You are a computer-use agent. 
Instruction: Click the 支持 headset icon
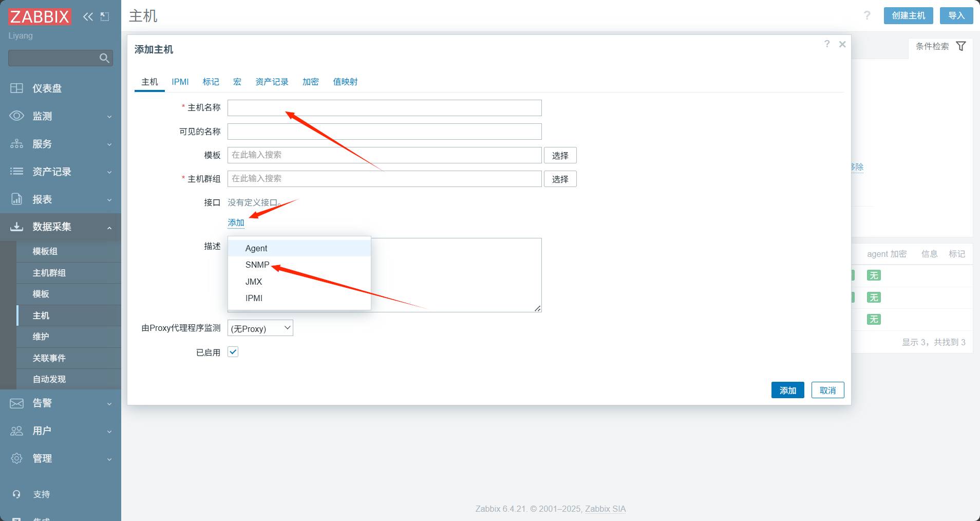(16, 494)
